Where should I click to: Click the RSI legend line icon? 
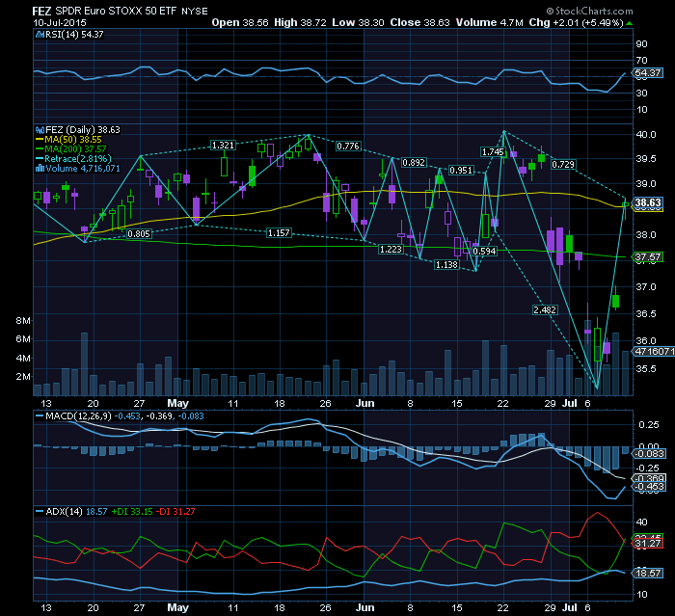(40, 35)
